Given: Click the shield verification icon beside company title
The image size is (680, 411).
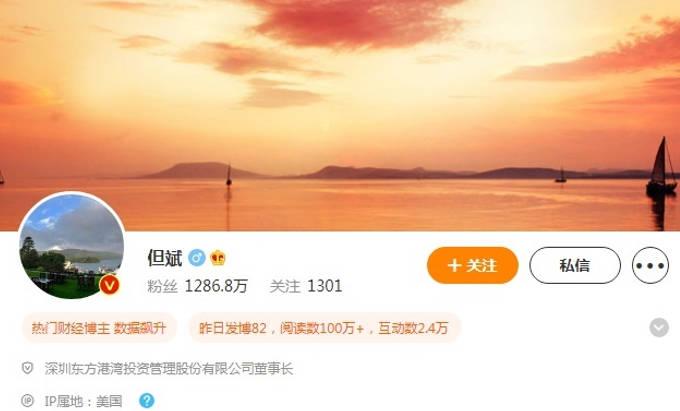Looking at the screenshot, I should tap(27, 369).
